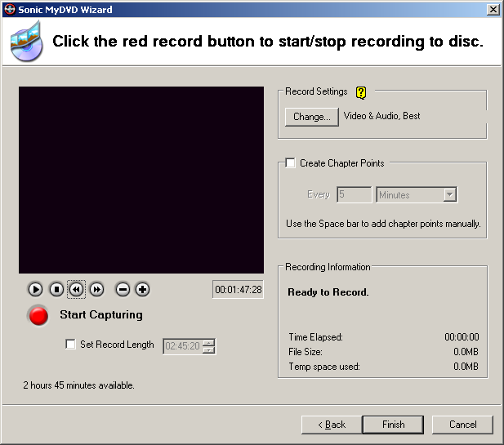Increase record length with up spinner arrow
The width and height of the screenshot is (504, 445).
pyautogui.click(x=209, y=342)
